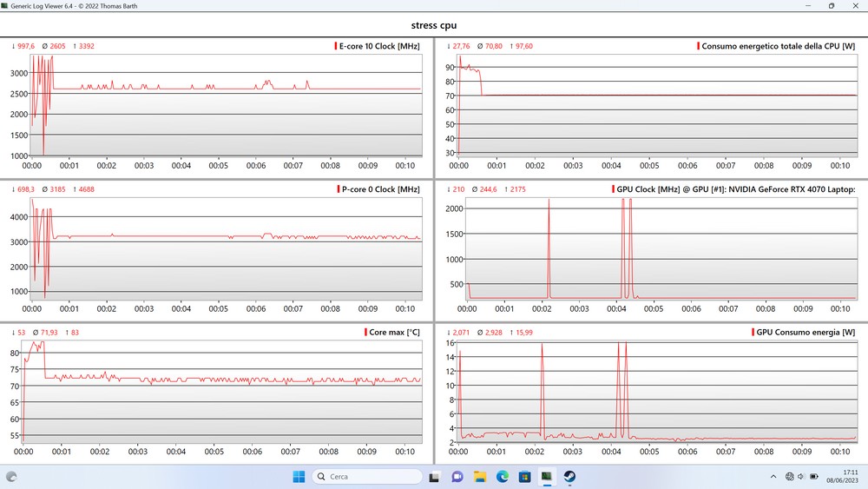The height and width of the screenshot is (489, 868).
Task: Open Microsoft Store from the taskbar
Action: coord(524,476)
